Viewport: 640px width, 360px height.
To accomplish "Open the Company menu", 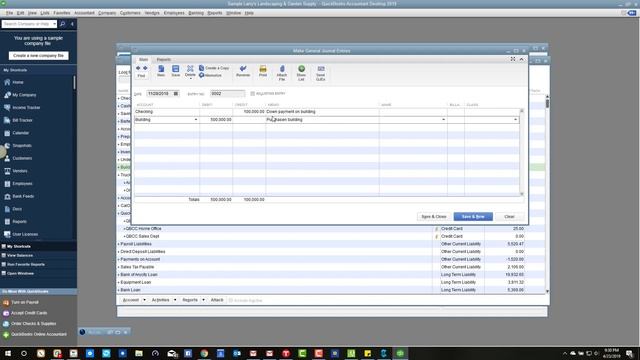I will 107,13.
